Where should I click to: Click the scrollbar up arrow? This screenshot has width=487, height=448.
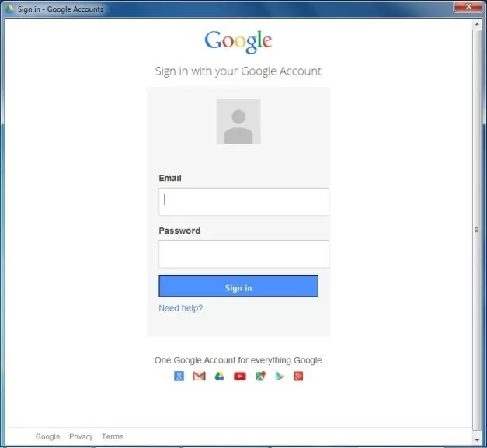coord(477,24)
